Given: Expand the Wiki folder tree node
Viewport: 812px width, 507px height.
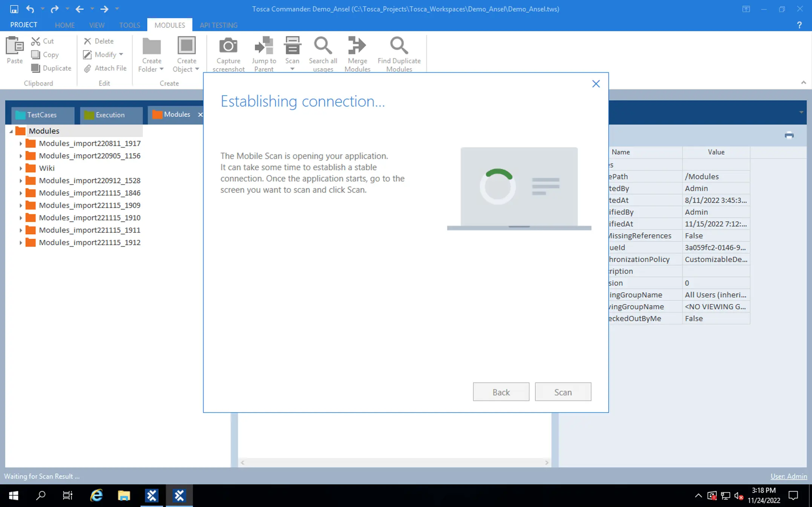Looking at the screenshot, I should click(x=21, y=168).
